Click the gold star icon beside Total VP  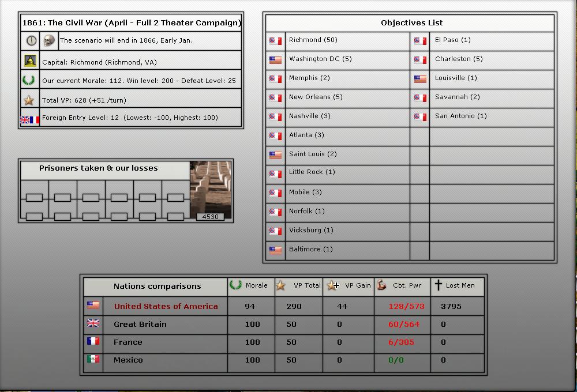pos(29,100)
